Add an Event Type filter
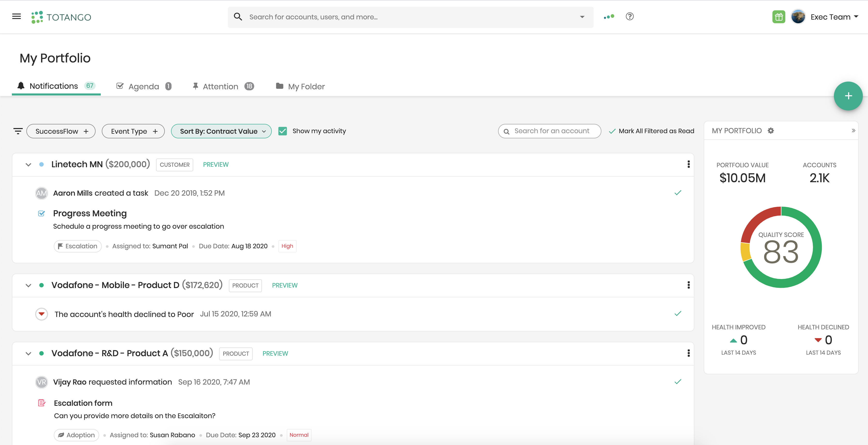The image size is (868, 445). tap(133, 131)
